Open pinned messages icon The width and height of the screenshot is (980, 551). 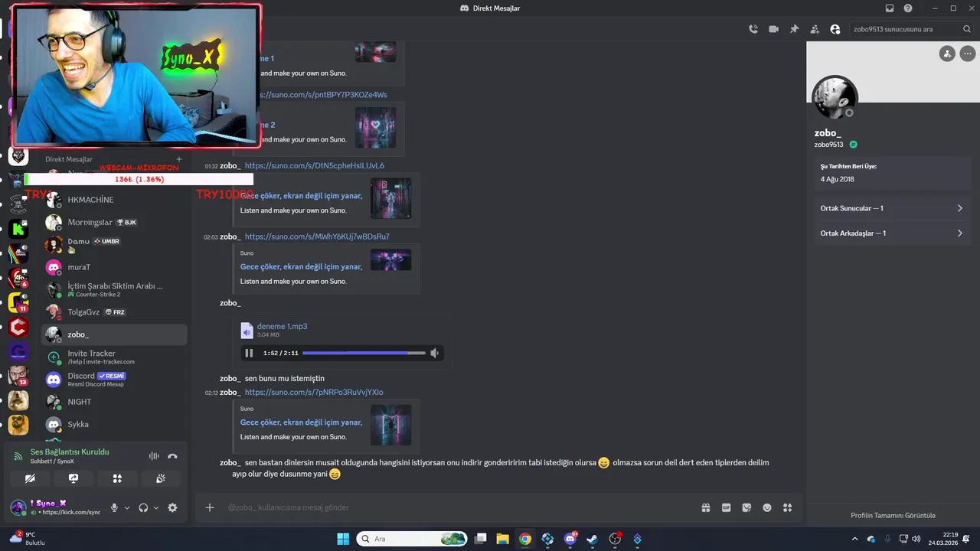tap(794, 29)
